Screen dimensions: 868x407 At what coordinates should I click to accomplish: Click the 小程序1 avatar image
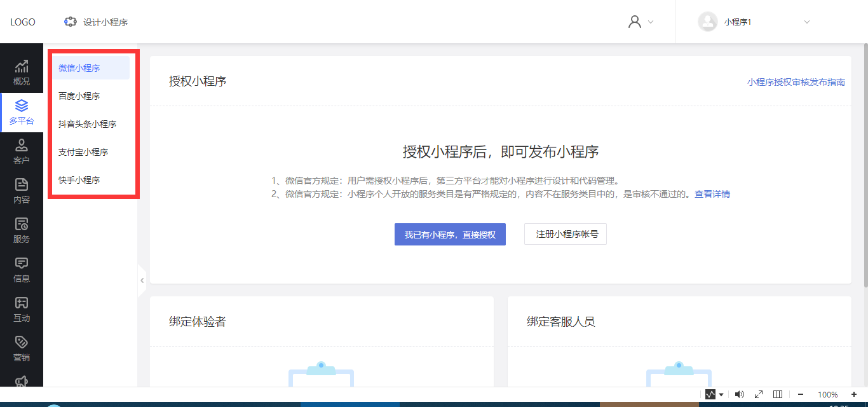707,22
